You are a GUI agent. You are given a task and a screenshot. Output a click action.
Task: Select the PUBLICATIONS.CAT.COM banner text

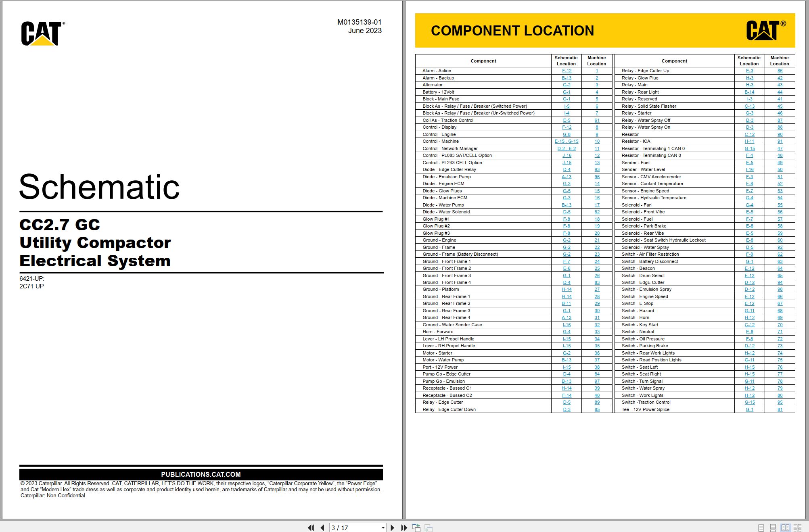pyautogui.click(x=201, y=474)
